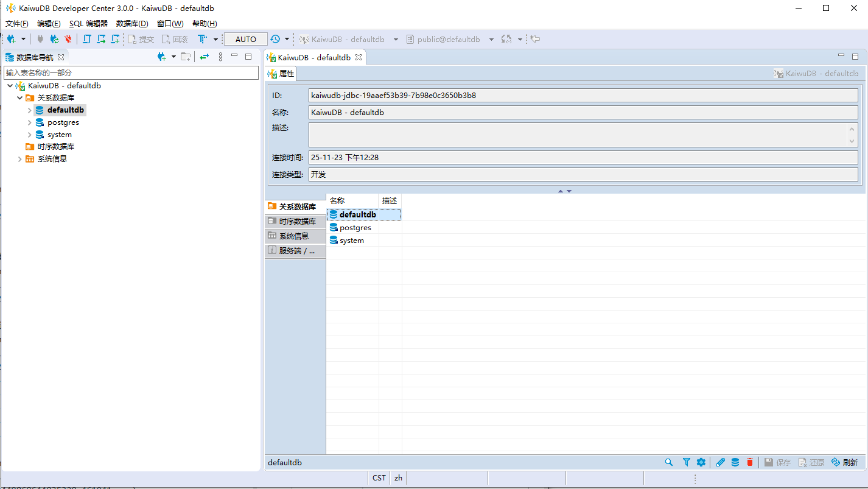
Task: Toggle link with editor arrows in navigator
Action: click(205, 57)
